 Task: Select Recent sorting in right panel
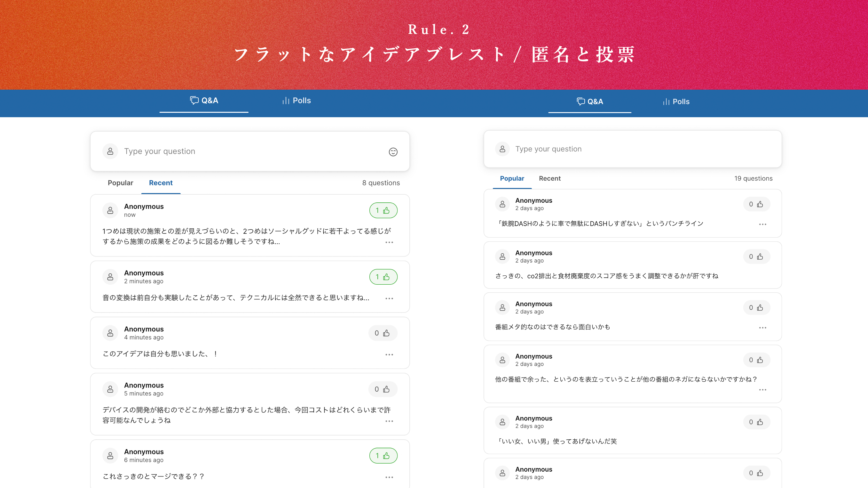pyautogui.click(x=549, y=178)
